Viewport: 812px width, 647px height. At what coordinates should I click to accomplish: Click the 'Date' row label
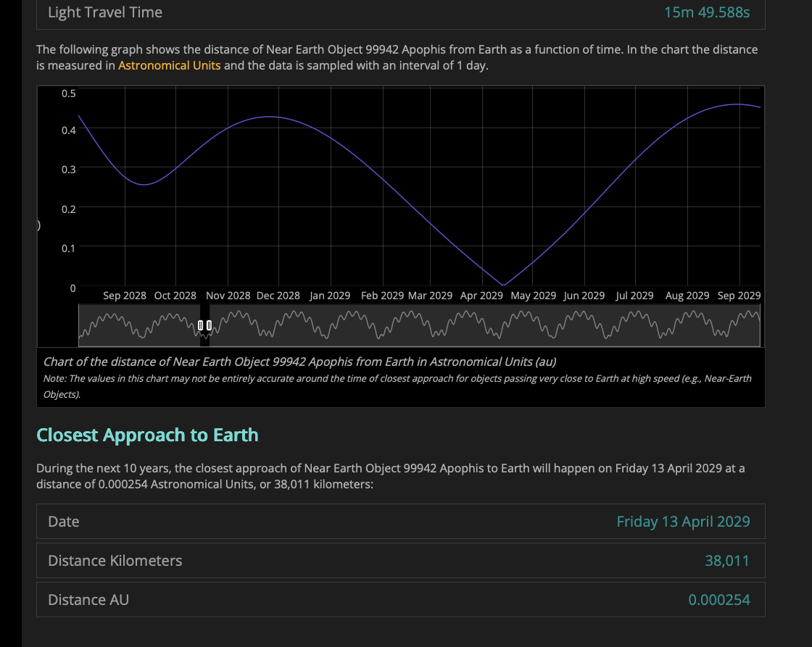click(x=64, y=522)
